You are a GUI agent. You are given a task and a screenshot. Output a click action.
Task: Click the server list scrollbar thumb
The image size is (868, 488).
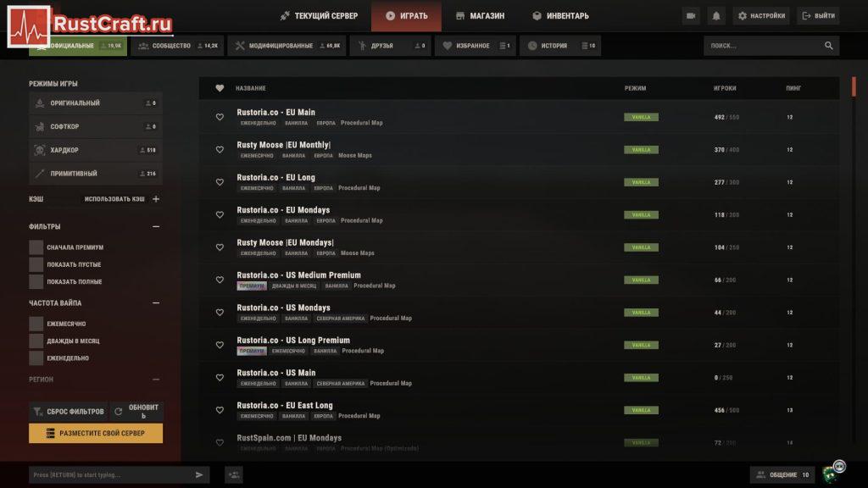click(x=854, y=86)
